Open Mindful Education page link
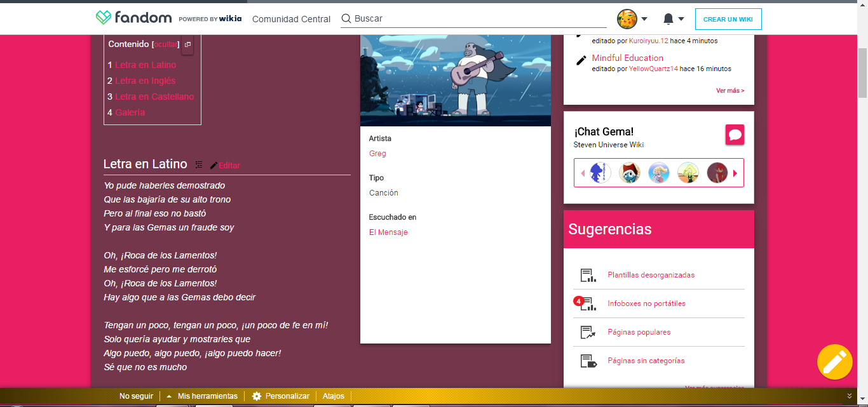This screenshot has height=407, width=868. [628, 58]
